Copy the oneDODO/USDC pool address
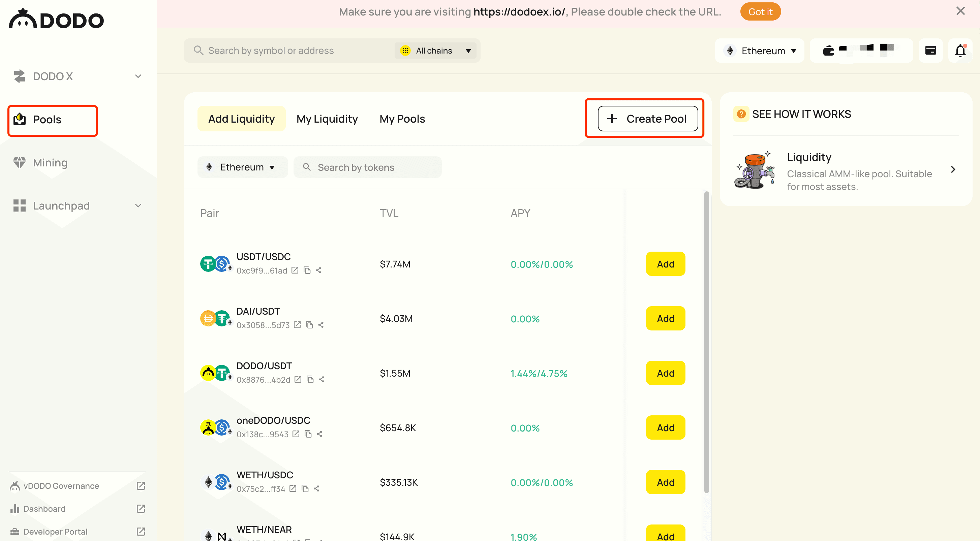This screenshot has width=980, height=541. tap(308, 434)
